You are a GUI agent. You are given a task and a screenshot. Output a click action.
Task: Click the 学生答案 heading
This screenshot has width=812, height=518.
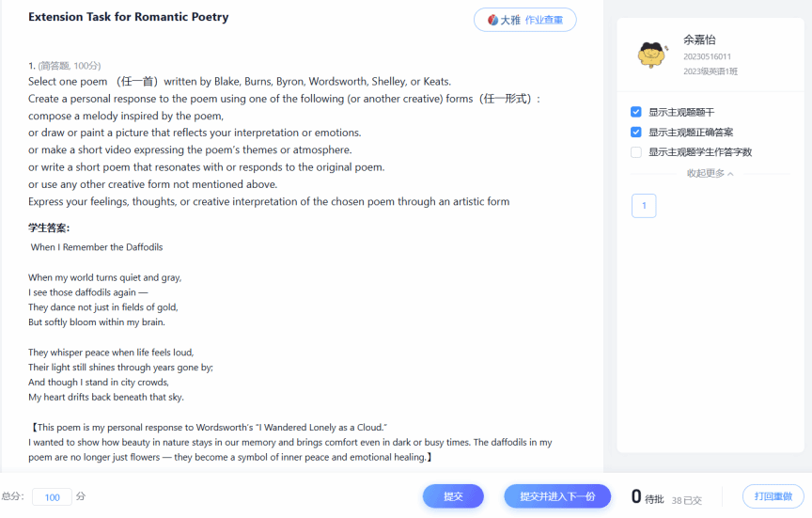(x=49, y=228)
